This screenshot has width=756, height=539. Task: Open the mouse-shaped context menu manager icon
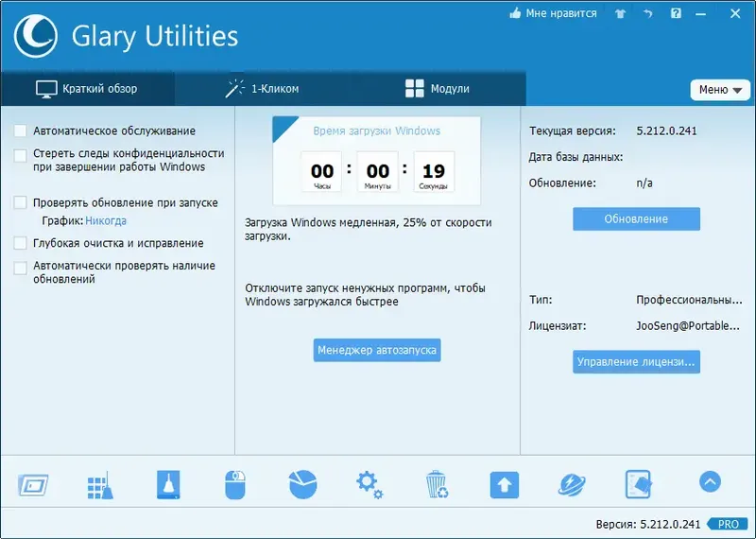(235, 485)
